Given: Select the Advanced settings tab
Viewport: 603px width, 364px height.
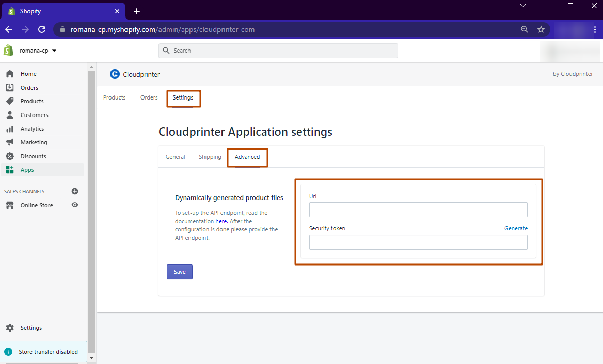Looking at the screenshot, I should coord(247,157).
